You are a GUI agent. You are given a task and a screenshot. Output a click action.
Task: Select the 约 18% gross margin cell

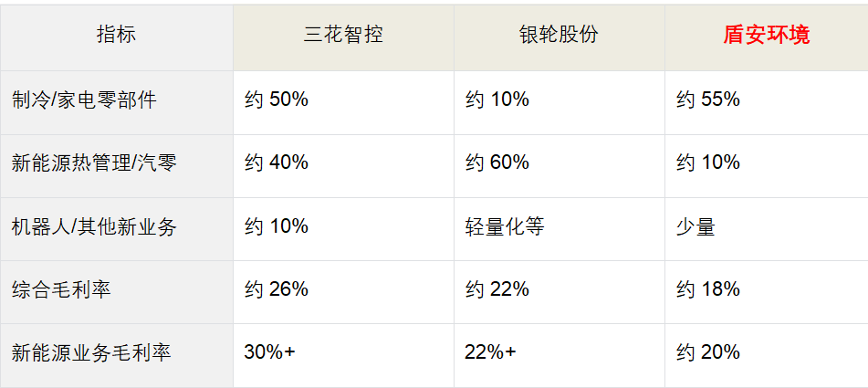708,289
